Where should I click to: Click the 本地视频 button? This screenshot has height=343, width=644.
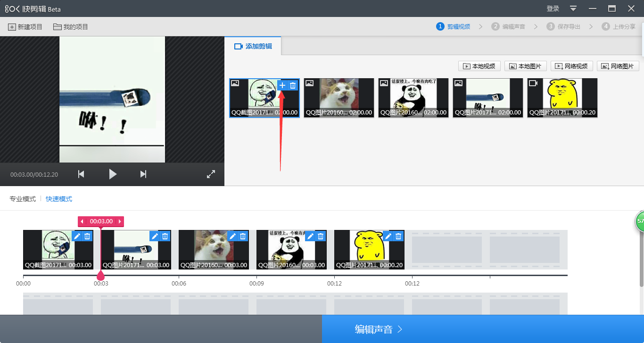click(479, 66)
